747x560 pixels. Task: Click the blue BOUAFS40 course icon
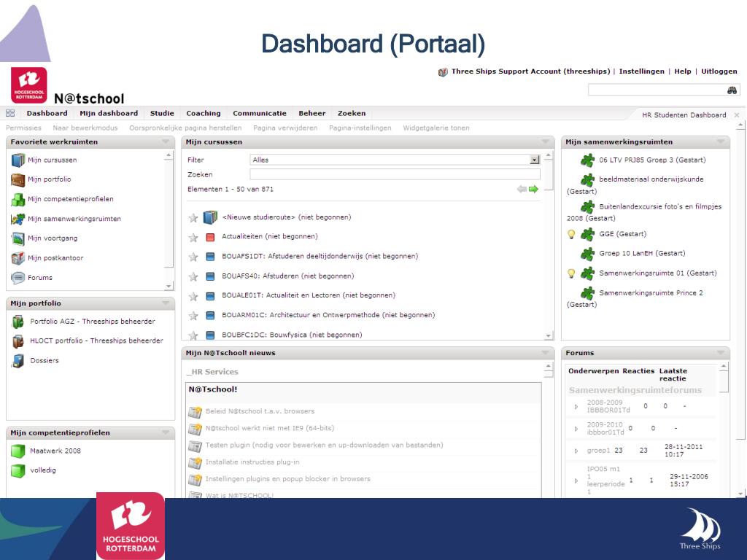tap(210, 276)
